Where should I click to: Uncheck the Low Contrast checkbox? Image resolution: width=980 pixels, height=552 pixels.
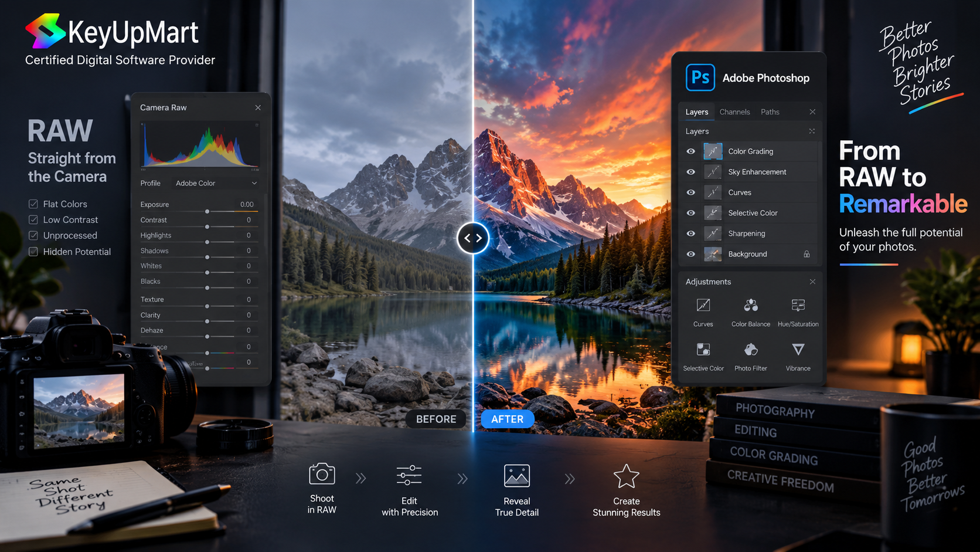(33, 219)
